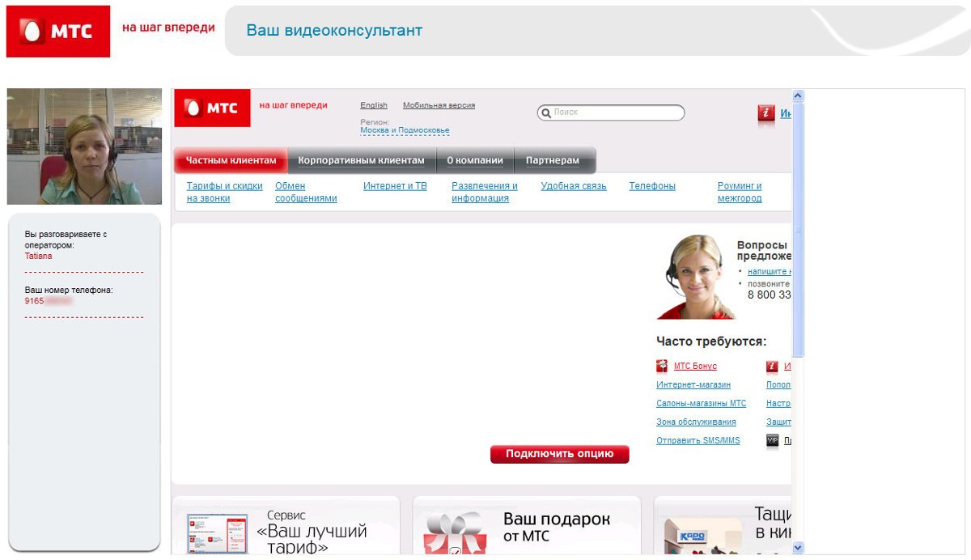Viewport: 971px width, 560px height.
Task: Click the «Ваш лучший тариф» banner title
Action: pyautogui.click(x=312, y=539)
